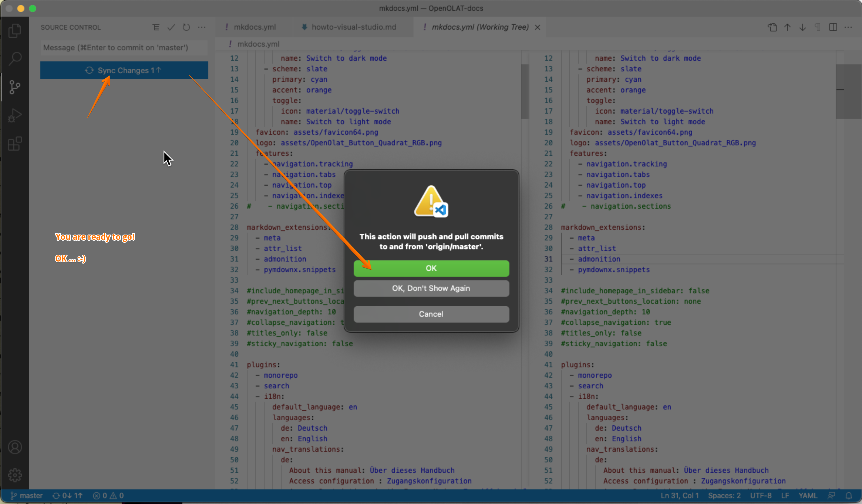
Task: Toggle inline view split icon
Action: pyautogui.click(x=833, y=27)
